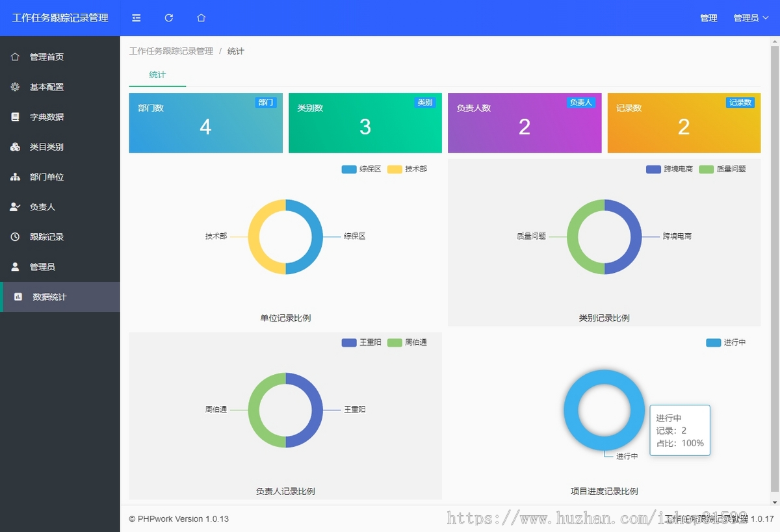Select the 类目类别 cubes icon
Viewport: 780px width, 532px height.
point(15,147)
